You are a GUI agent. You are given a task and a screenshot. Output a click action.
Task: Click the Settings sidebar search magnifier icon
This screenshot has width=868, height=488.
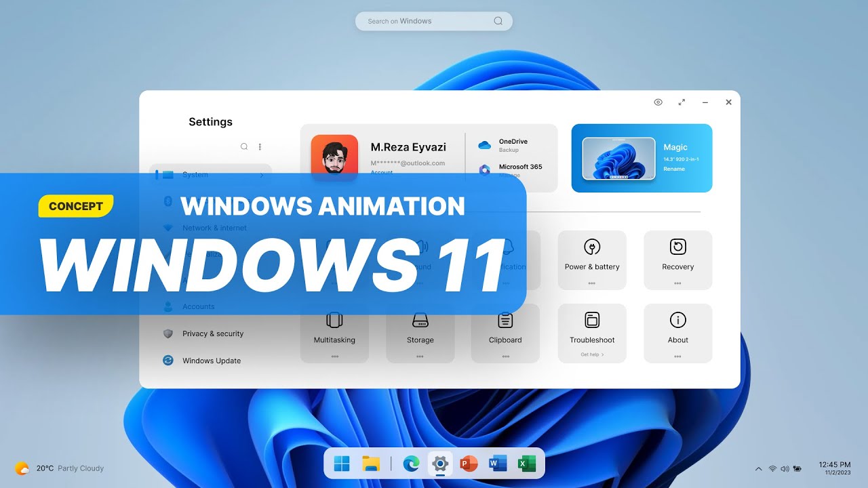click(x=244, y=146)
